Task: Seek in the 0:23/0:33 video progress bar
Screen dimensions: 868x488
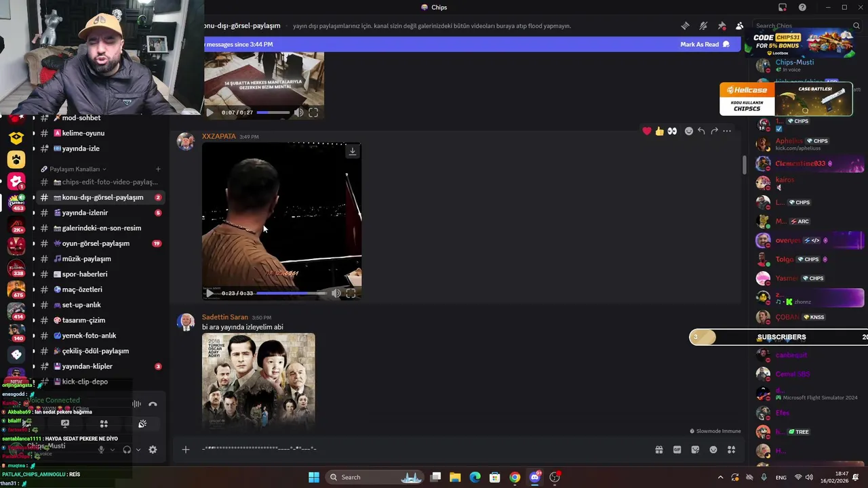Action: 291,293
